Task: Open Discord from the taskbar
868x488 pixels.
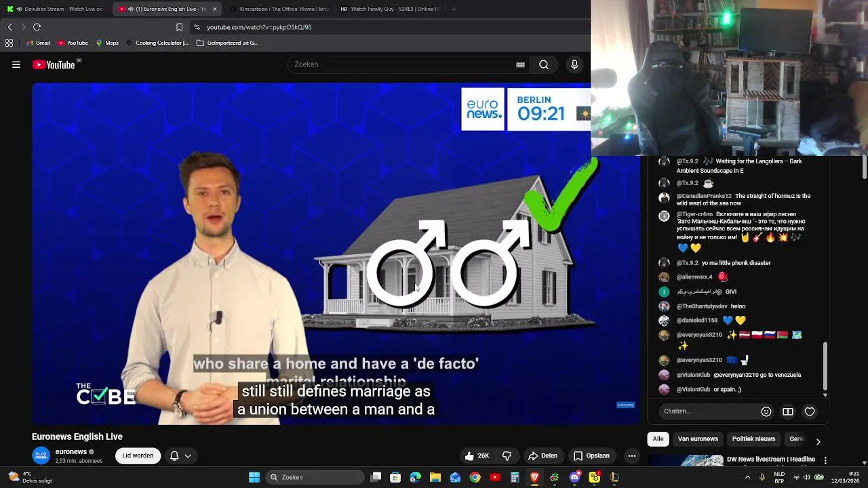Action: click(574, 477)
